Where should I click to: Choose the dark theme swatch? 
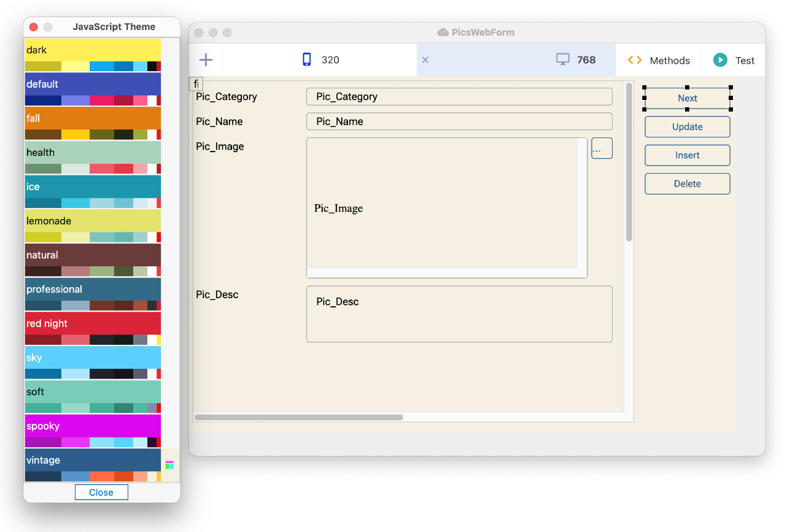[93, 55]
